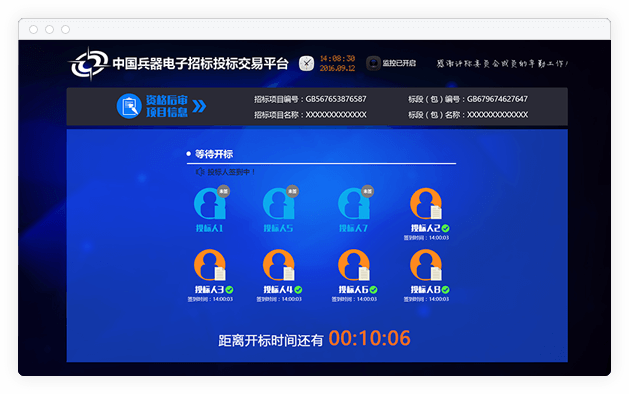Click the 监控已开启 status label
Screen dimensions: 629x394
coord(399,63)
